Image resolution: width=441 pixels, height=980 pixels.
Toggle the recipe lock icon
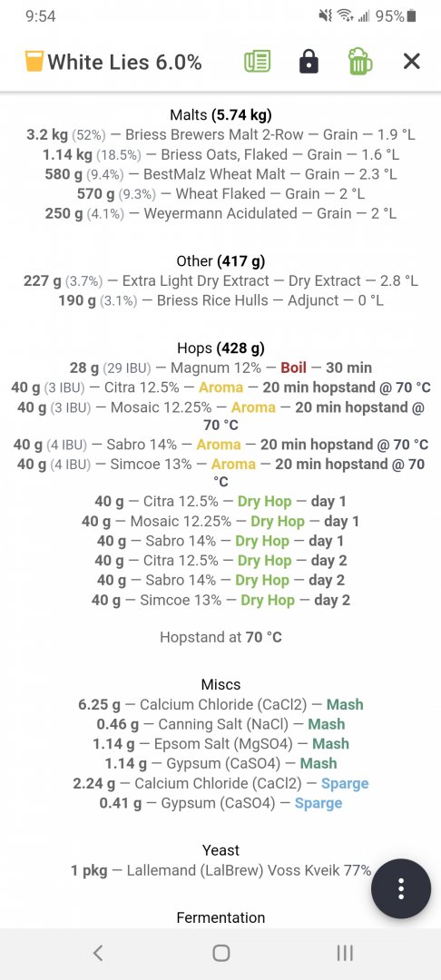pos(309,62)
